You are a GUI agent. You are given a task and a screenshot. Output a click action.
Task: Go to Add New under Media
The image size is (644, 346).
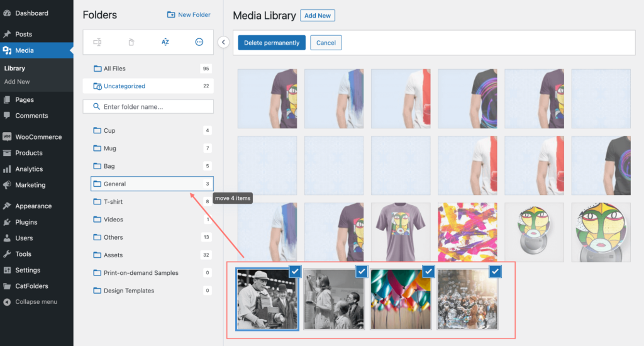point(17,82)
